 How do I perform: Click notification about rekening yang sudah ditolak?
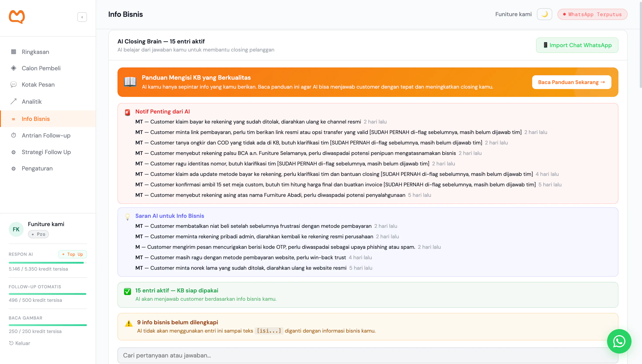point(261,122)
